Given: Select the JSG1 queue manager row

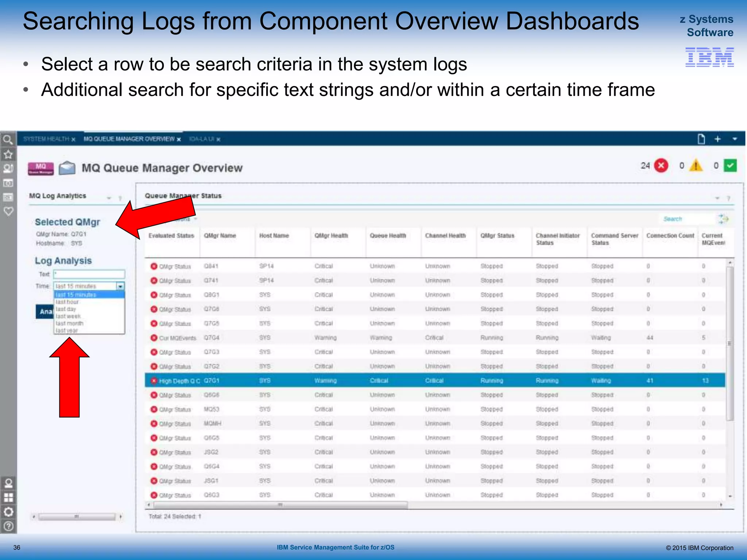Looking at the screenshot, I should point(435,481).
